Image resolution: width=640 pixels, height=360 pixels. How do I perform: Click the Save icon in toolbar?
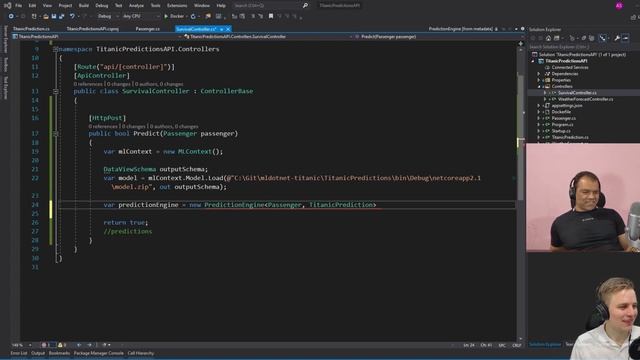(54, 16)
